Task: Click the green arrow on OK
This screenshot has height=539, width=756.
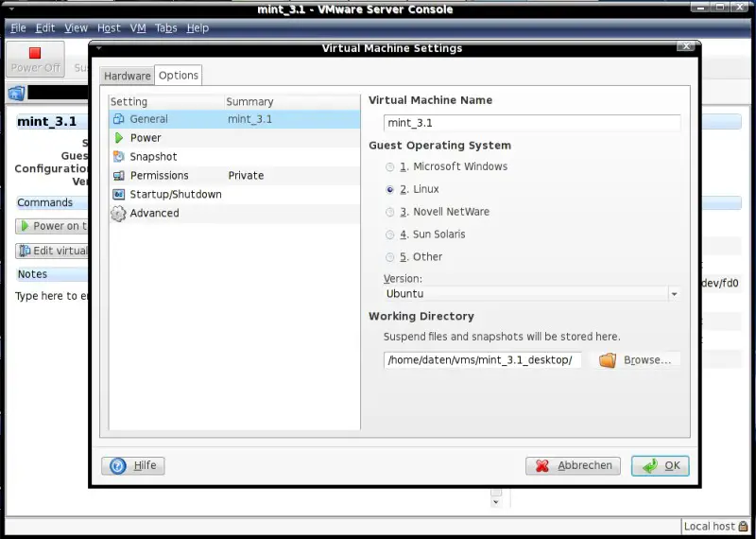Action: click(650, 465)
